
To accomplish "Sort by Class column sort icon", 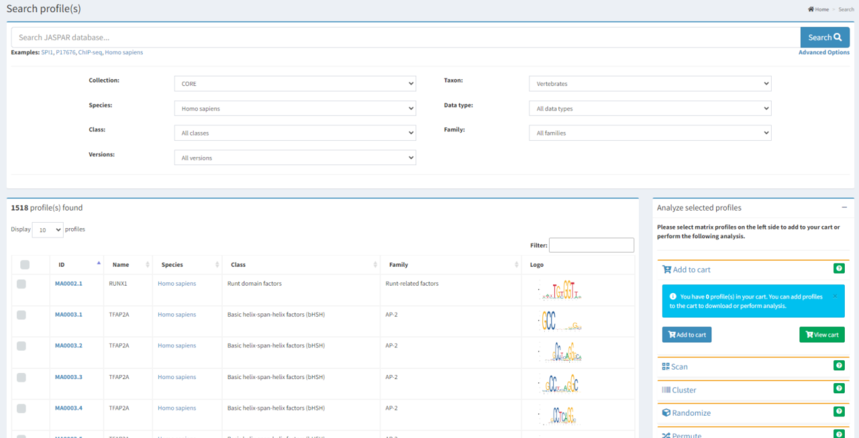I will [x=375, y=265].
